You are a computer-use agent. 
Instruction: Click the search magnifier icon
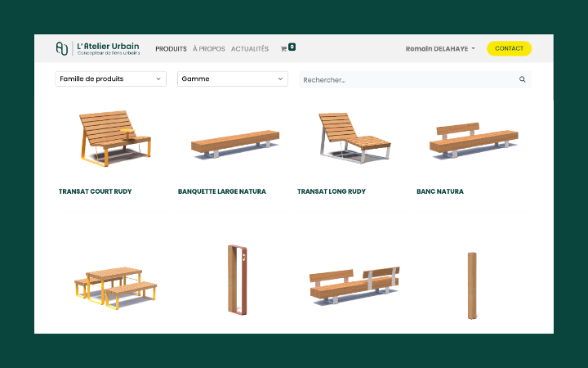click(x=522, y=79)
